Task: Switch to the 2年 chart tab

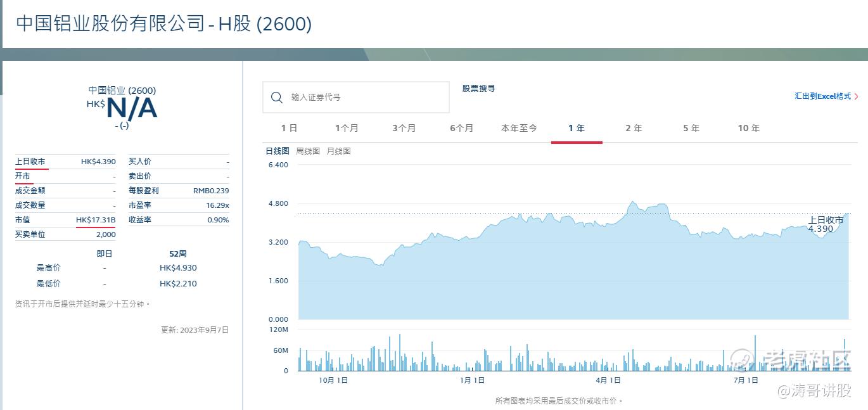Action: 634,128
